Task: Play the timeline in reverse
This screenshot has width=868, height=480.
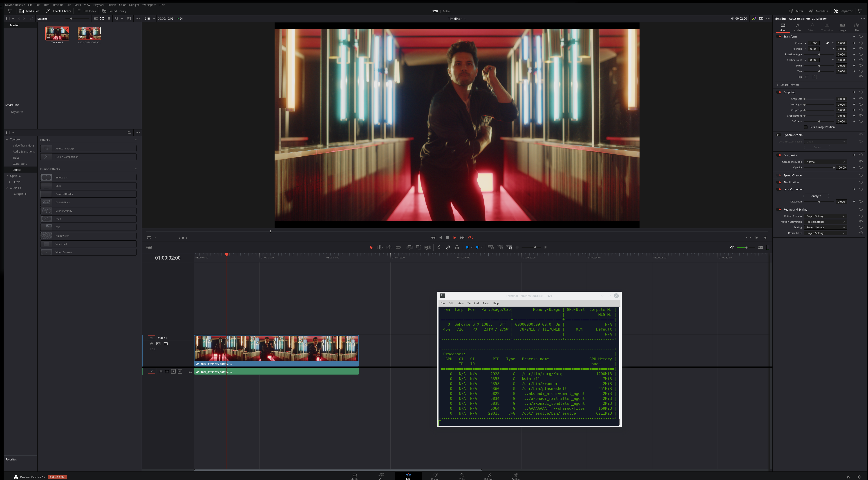Action: pos(440,238)
